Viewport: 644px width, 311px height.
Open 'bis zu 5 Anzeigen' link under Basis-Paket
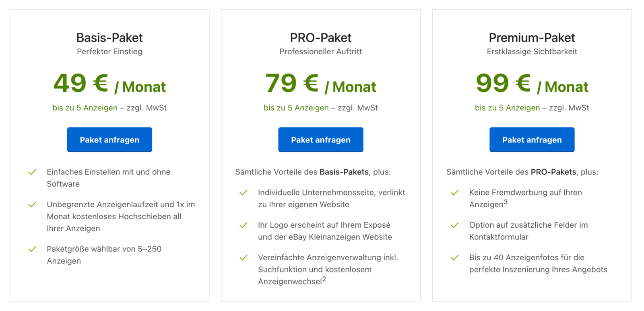(x=85, y=108)
